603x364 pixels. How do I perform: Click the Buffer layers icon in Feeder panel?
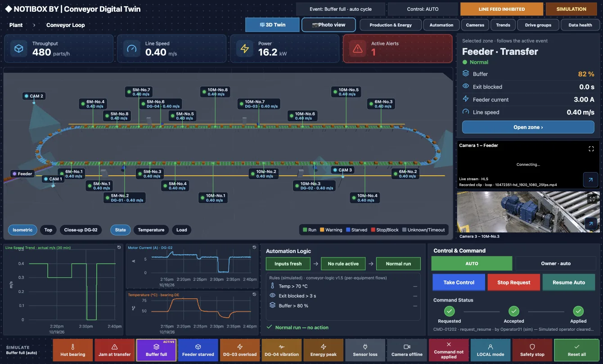tap(466, 74)
